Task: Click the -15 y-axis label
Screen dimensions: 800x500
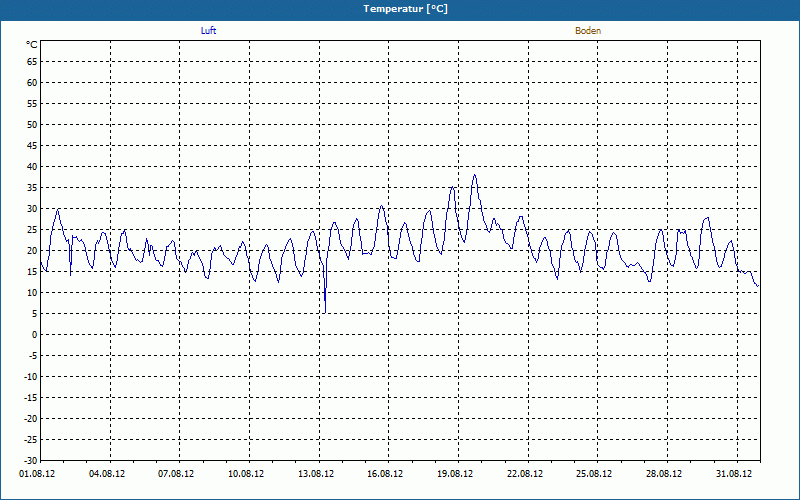Action: click(x=31, y=398)
